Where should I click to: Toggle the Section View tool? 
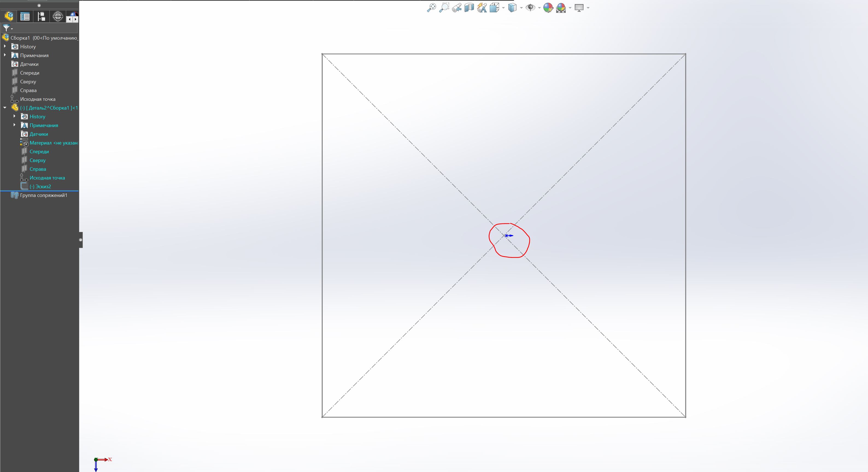click(x=469, y=8)
